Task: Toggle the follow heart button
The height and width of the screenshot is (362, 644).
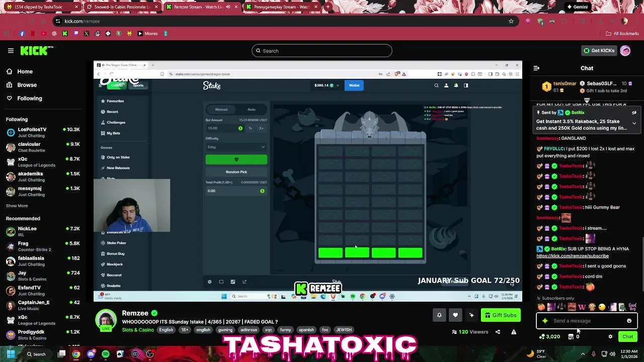Action: click(x=455, y=315)
